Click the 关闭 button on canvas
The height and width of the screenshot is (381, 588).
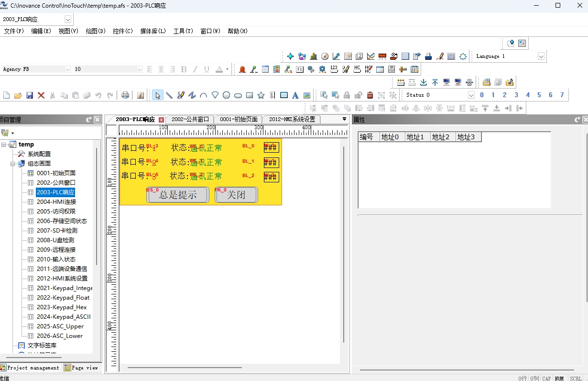tap(236, 195)
